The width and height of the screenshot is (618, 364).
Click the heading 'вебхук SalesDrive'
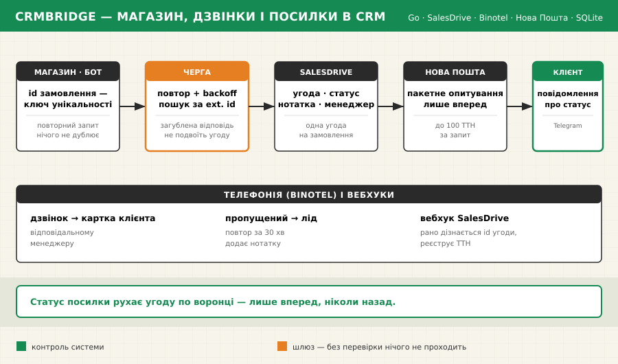click(464, 218)
